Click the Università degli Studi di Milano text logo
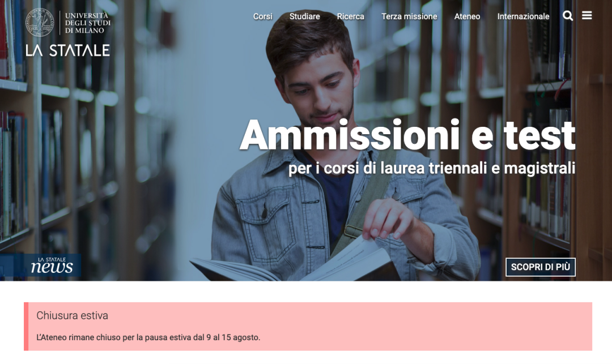Image resolution: width=612 pixels, height=364 pixels. tap(87, 23)
